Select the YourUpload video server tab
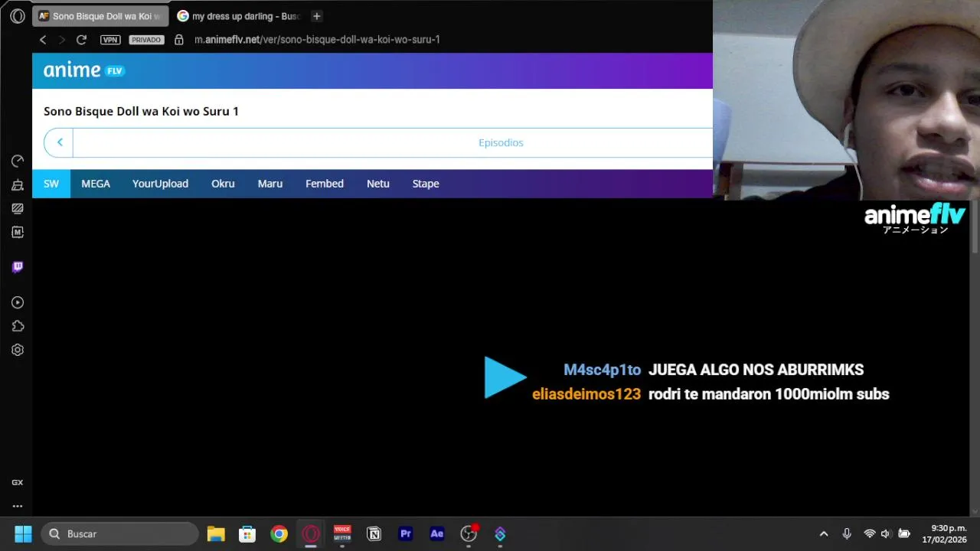The width and height of the screenshot is (980, 551). pyautogui.click(x=160, y=184)
